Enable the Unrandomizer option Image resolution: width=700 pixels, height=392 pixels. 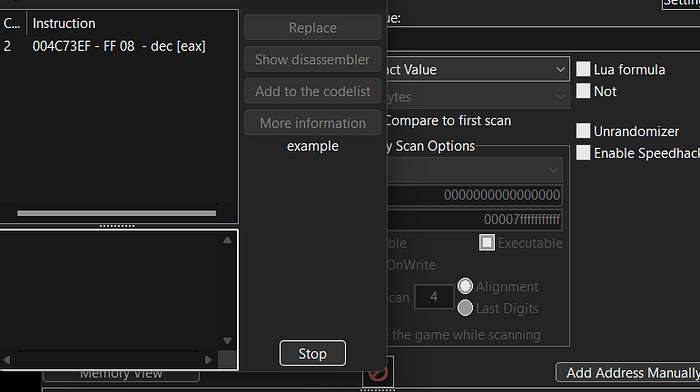coord(583,131)
